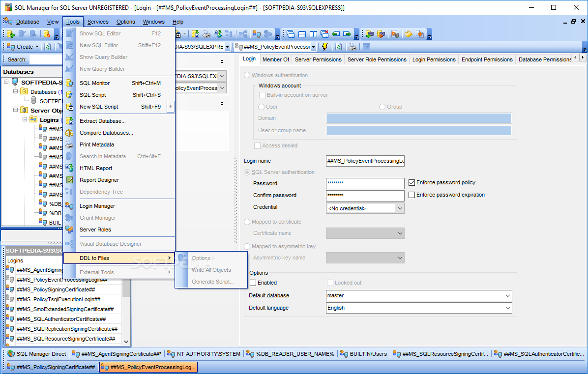Click the refresh icon beside the lightning bolt

tap(338, 47)
